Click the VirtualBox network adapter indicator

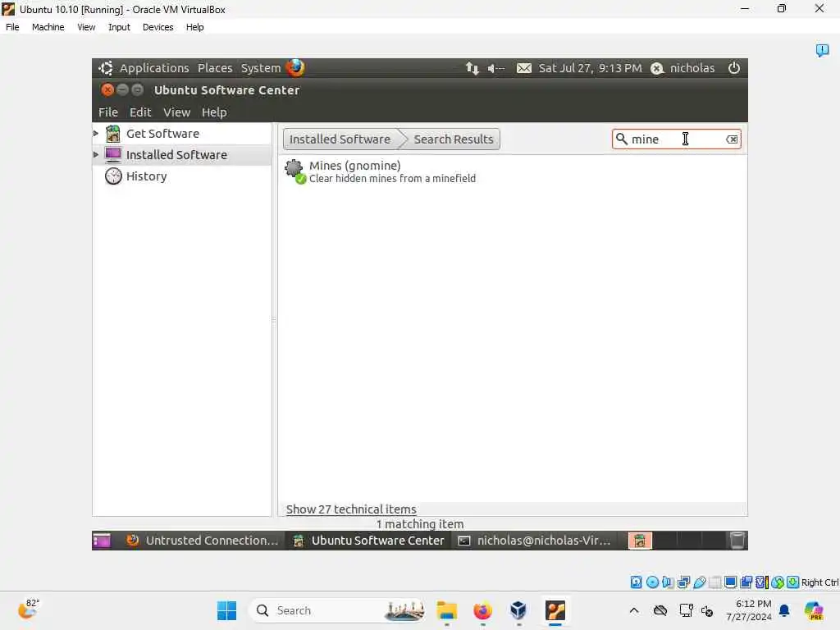[x=683, y=582]
